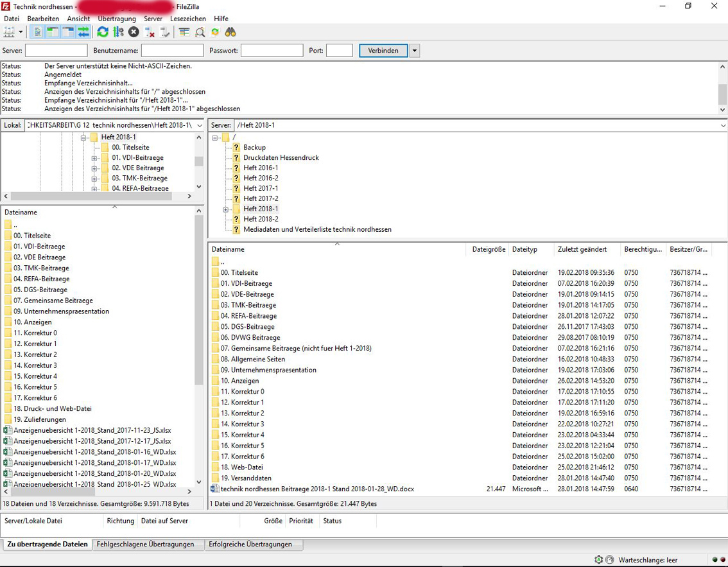Expand the remote Heft 2018-1 tree node
728x567 pixels.
225,209
